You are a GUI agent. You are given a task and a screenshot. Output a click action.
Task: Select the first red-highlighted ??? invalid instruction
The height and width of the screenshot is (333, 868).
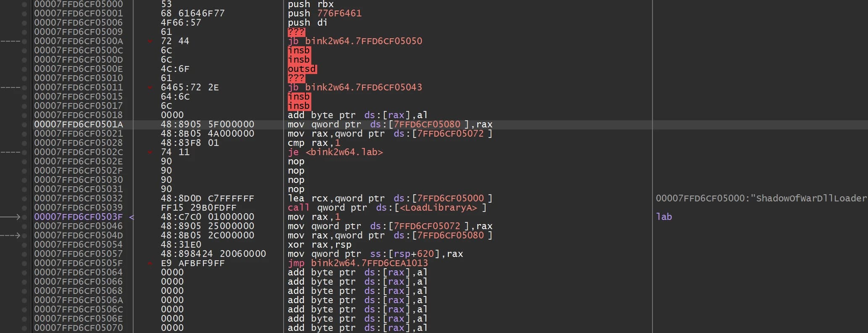(x=296, y=32)
